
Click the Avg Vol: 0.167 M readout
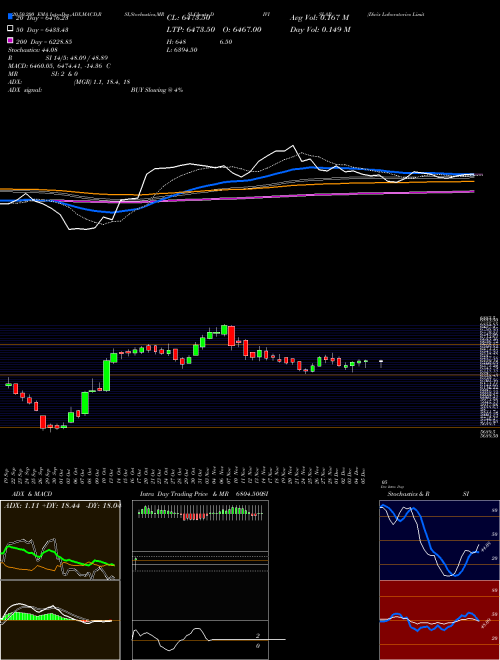pos(319,18)
